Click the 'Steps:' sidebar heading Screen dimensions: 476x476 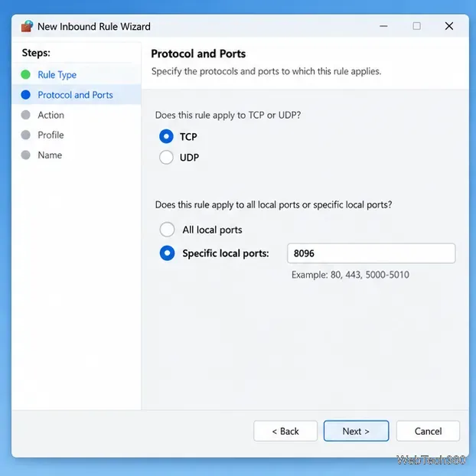36,53
